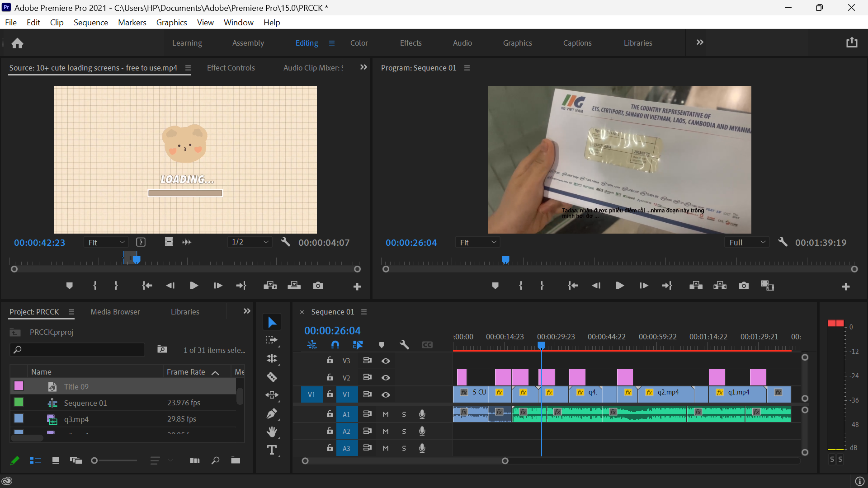
Task: Open Source playback resolution 1/2 dropdown
Action: (250, 242)
